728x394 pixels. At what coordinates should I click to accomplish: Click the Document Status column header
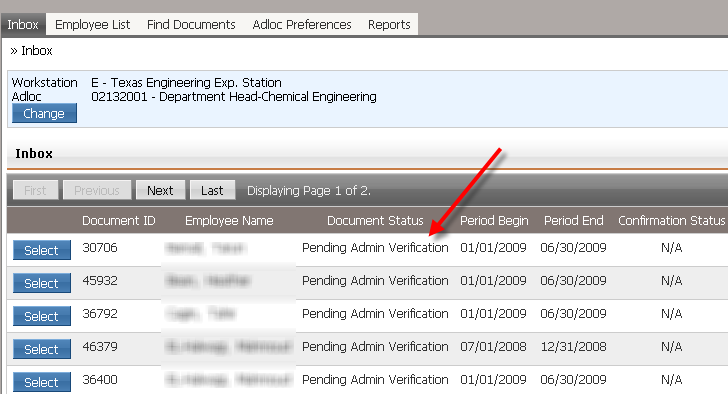[x=375, y=220]
